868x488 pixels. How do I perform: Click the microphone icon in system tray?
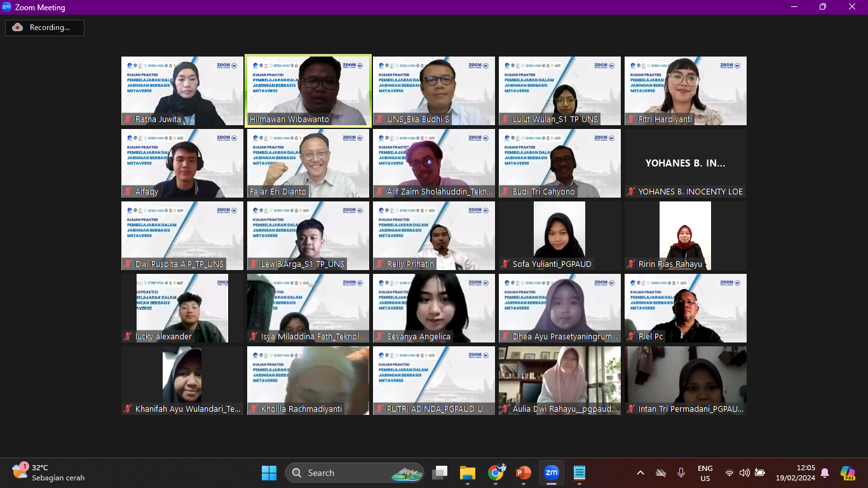point(681,473)
